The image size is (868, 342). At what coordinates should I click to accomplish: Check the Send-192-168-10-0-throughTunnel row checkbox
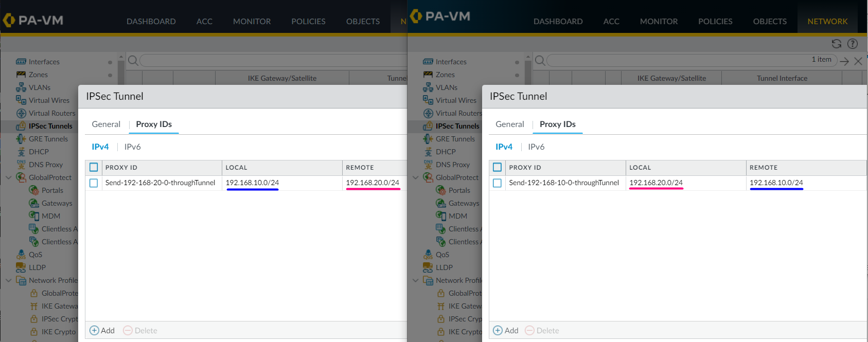[x=498, y=183]
